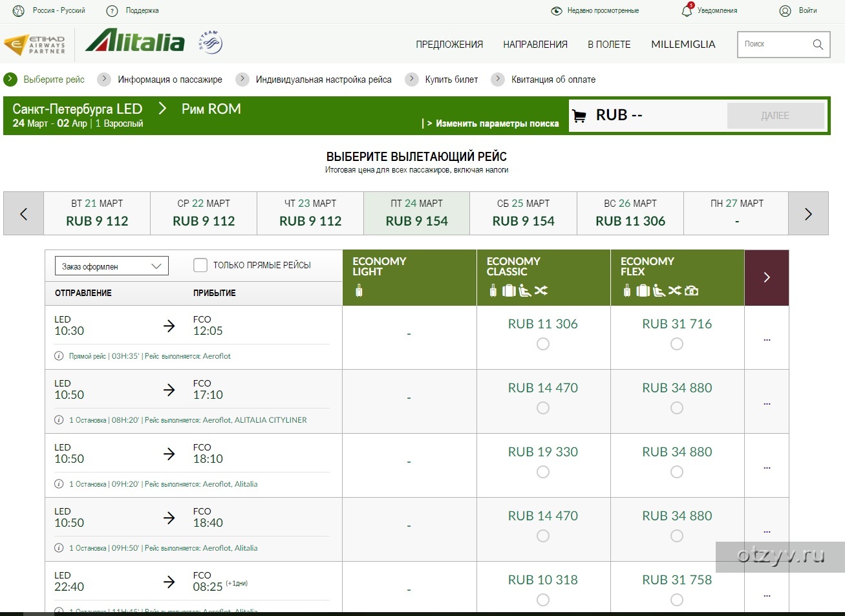This screenshot has height=616, width=845.
Task: Select the ЧТ 23 Март date tab
Action: (x=310, y=213)
